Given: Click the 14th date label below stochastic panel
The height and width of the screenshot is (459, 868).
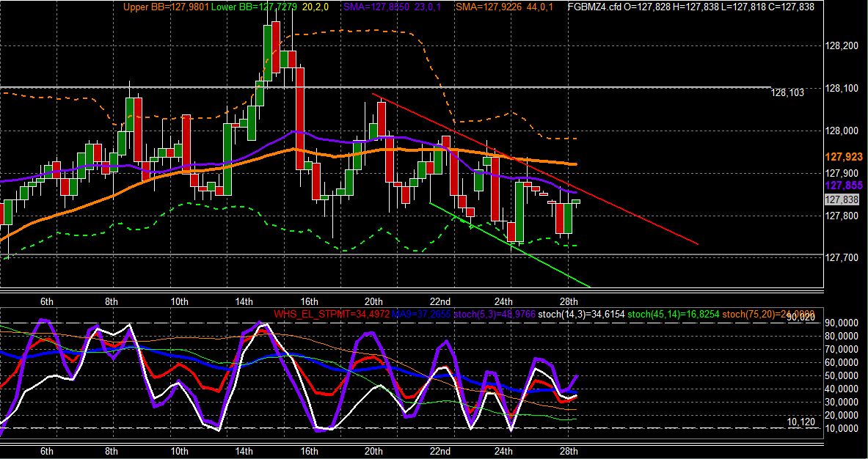Looking at the screenshot, I should point(244,451).
